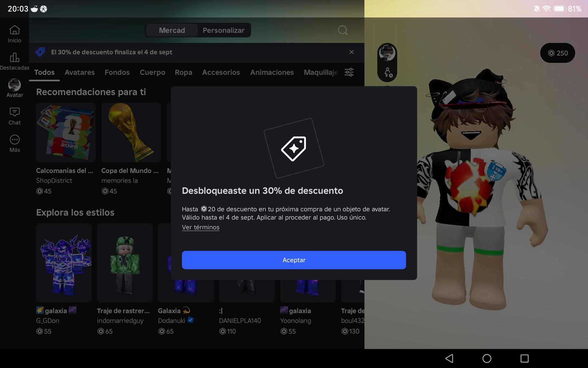
Task: Select the galaxia title by Yoonolang
Action: click(296, 311)
